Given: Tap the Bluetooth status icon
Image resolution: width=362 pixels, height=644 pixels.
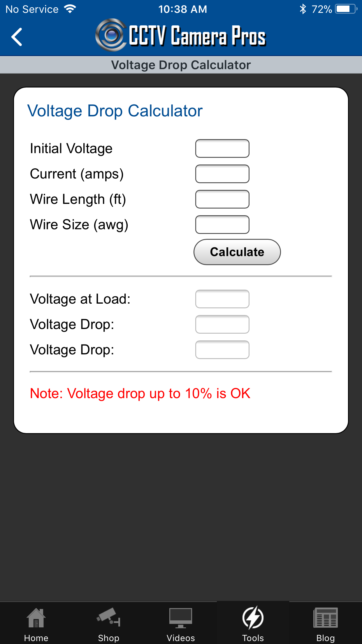Looking at the screenshot, I should [x=303, y=9].
